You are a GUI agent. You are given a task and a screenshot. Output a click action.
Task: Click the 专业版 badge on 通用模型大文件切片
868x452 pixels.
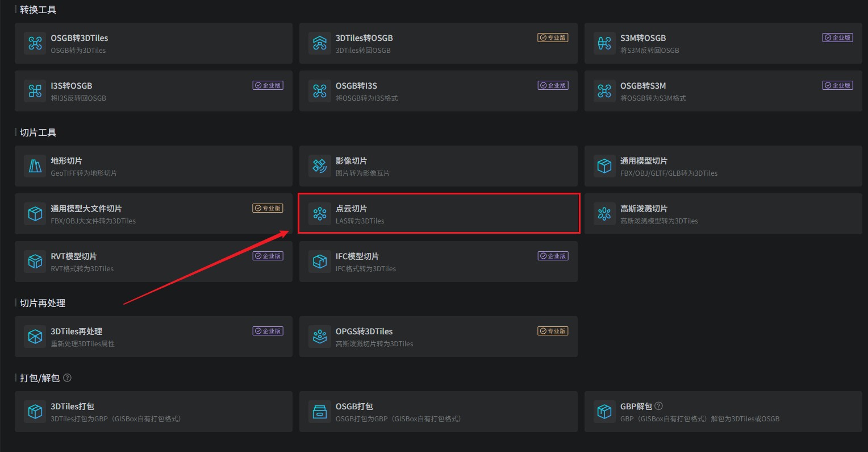point(268,208)
